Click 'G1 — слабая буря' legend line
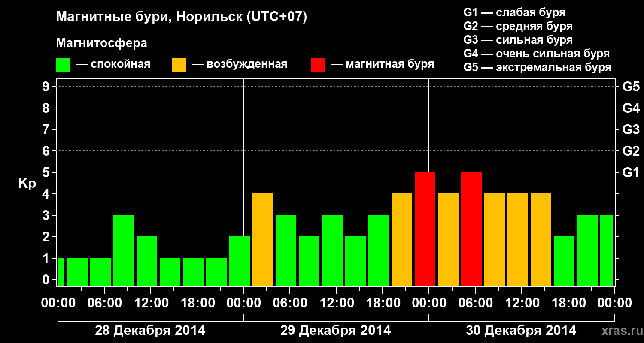The width and height of the screenshot is (644, 343). (514, 12)
